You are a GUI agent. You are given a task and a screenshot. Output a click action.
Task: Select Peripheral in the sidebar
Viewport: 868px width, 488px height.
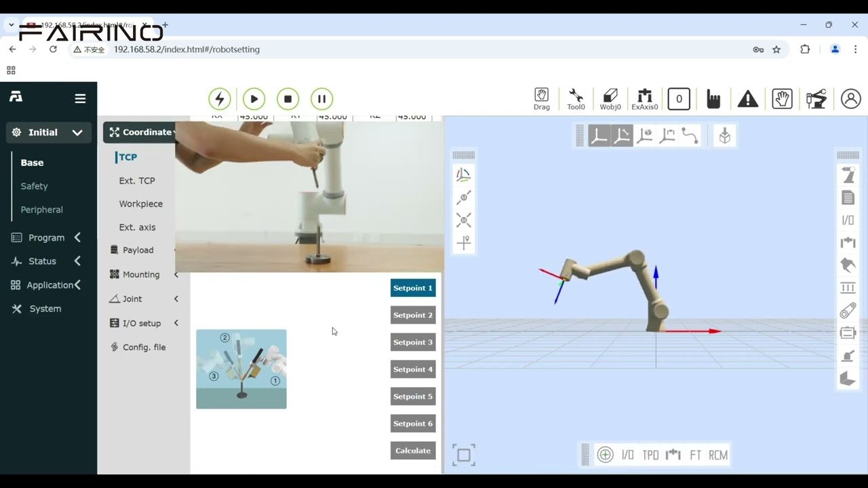(x=41, y=209)
